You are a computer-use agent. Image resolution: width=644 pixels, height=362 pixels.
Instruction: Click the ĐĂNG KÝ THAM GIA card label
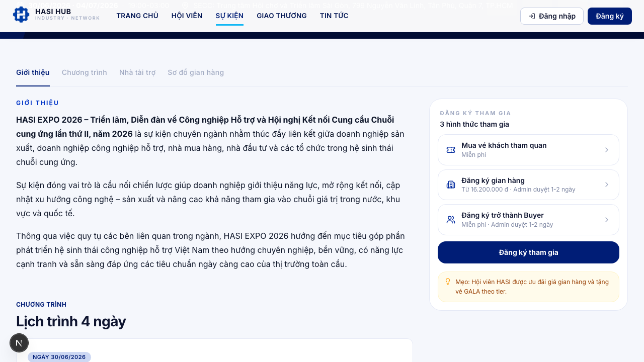475,113
